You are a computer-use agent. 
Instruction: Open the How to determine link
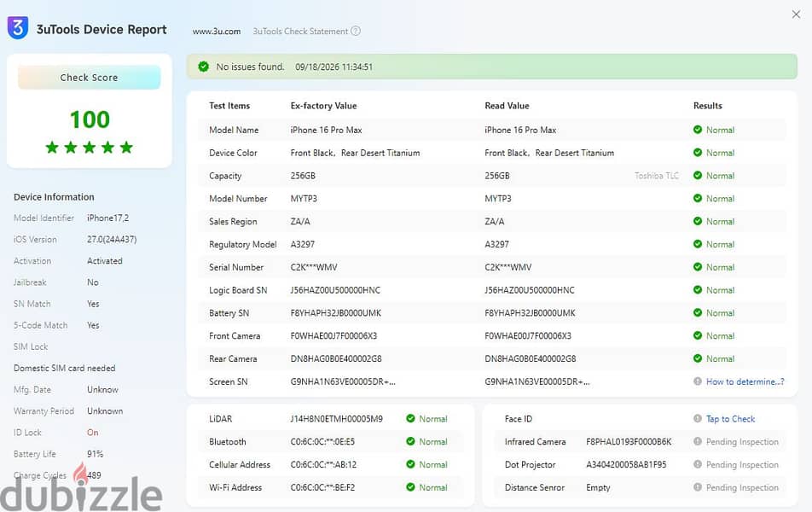[745, 381]
